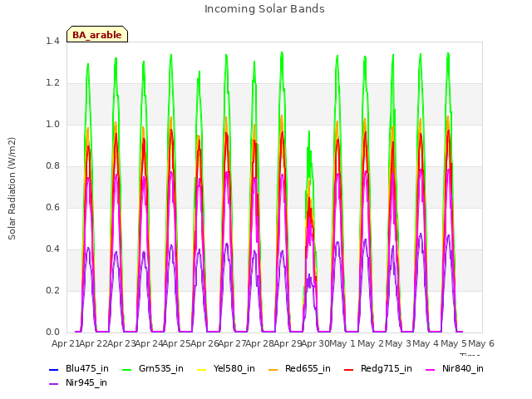The image size is (532, 399).
Task: Click the Apr 26 x-axis date label
Action: 204,343
